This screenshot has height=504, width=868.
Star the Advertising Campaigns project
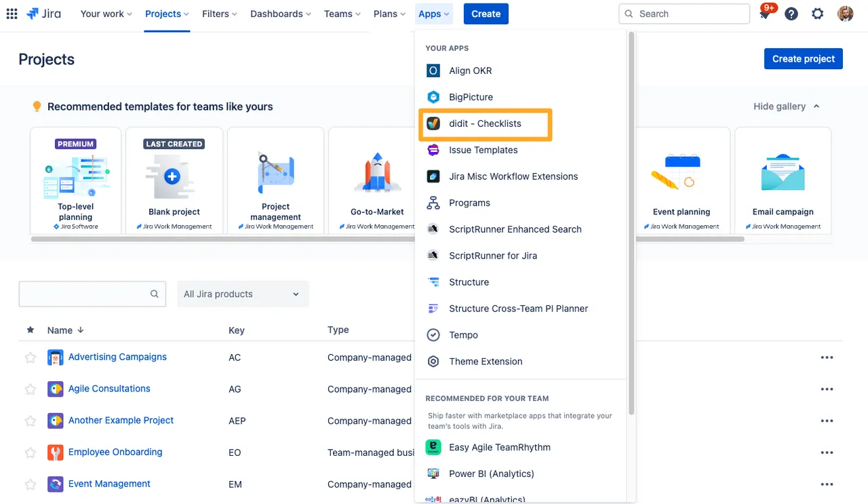[30, 357]
